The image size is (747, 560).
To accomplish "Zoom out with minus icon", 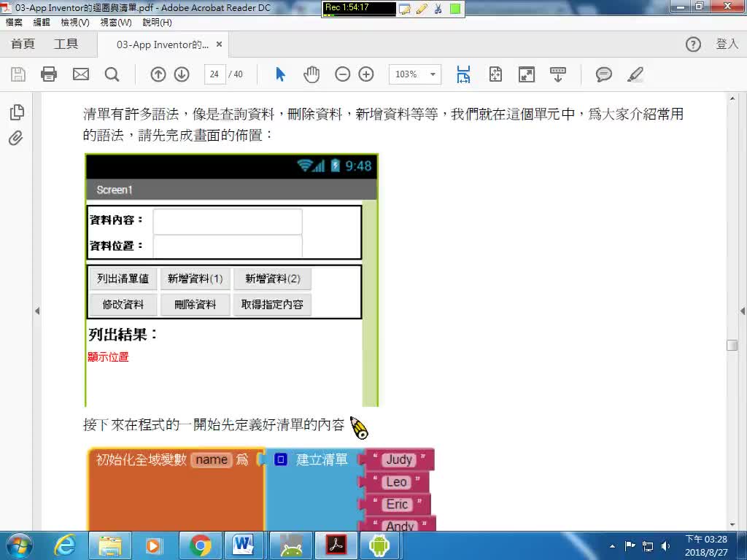I will pyautogui.click(x=342, y=74).
